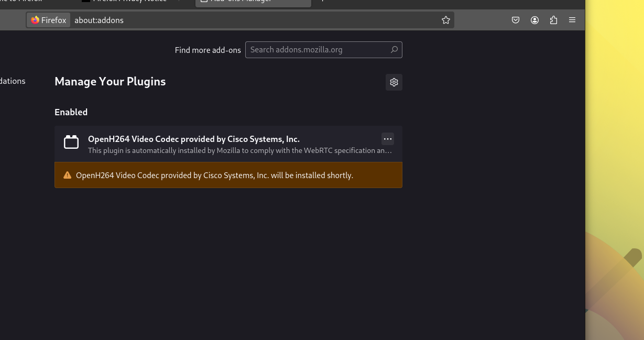The image size is (644, 340).
Task: Click the "Find more add-ons" label
Action: 208,50
